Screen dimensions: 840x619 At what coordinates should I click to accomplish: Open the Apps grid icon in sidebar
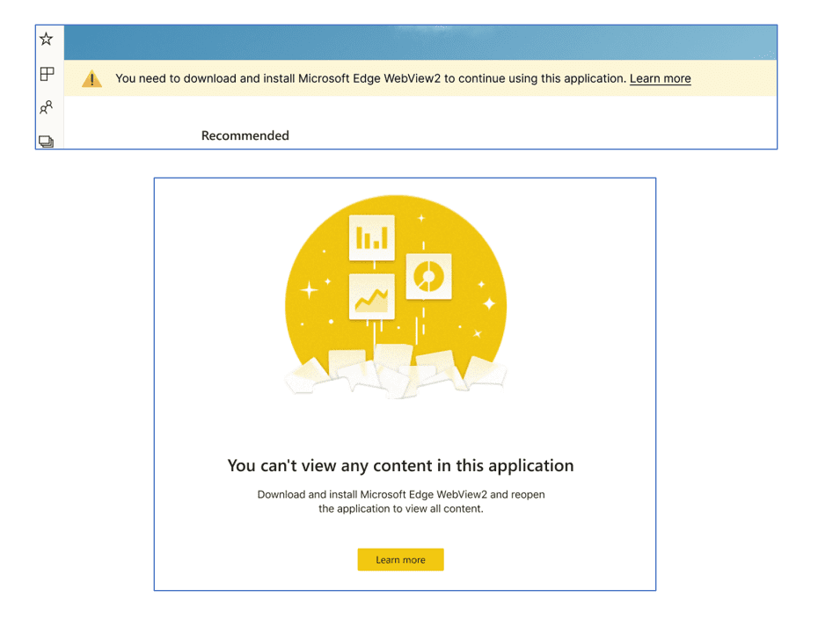click(47, 74)
